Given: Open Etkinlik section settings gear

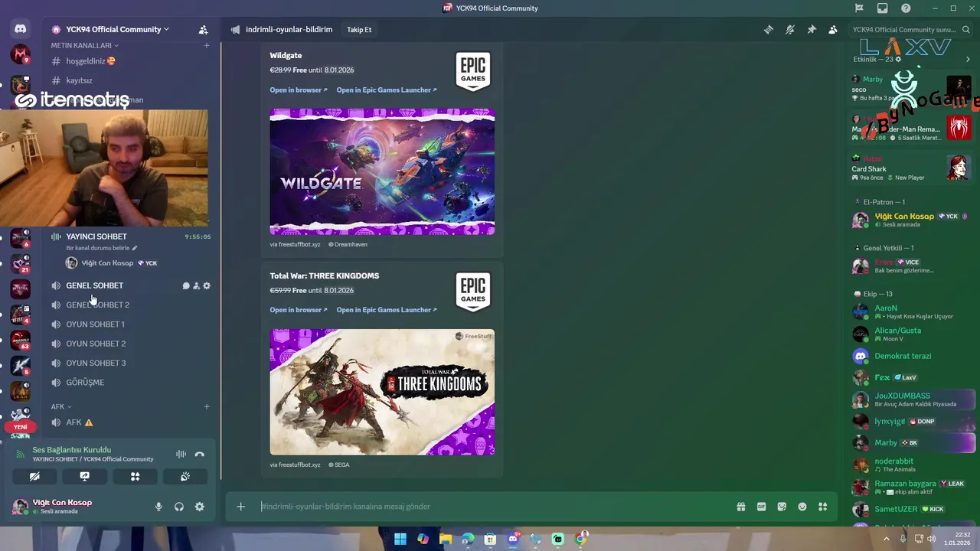Looking at the screenshot, I should pyautogui.click(x=898, y=59).
